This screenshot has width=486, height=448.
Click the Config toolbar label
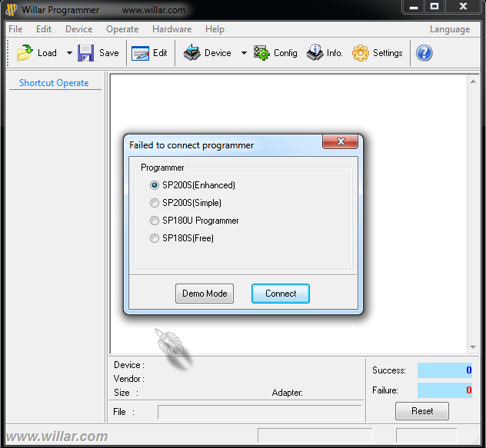[285, 53]
